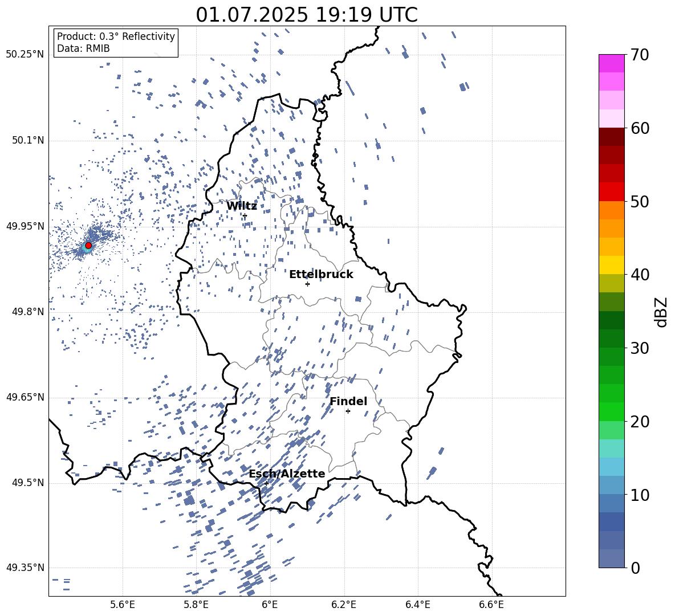
Task: Click the 49.35°N latitude label
Action: click(x=25, y=568)
